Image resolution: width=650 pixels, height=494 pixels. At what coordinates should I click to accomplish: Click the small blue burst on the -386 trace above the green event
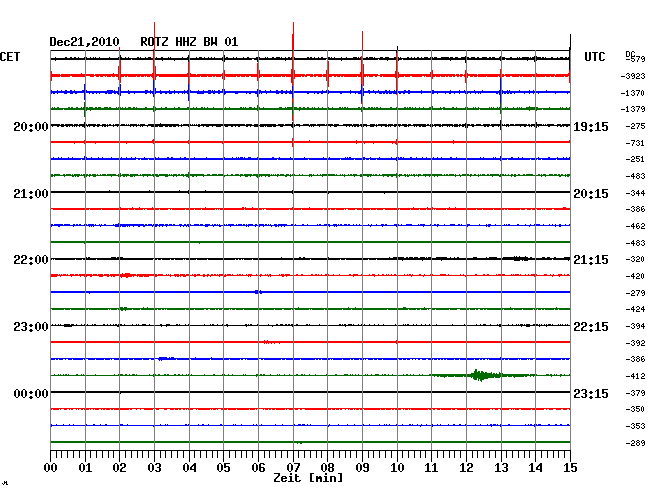click(x=166, y=358)
